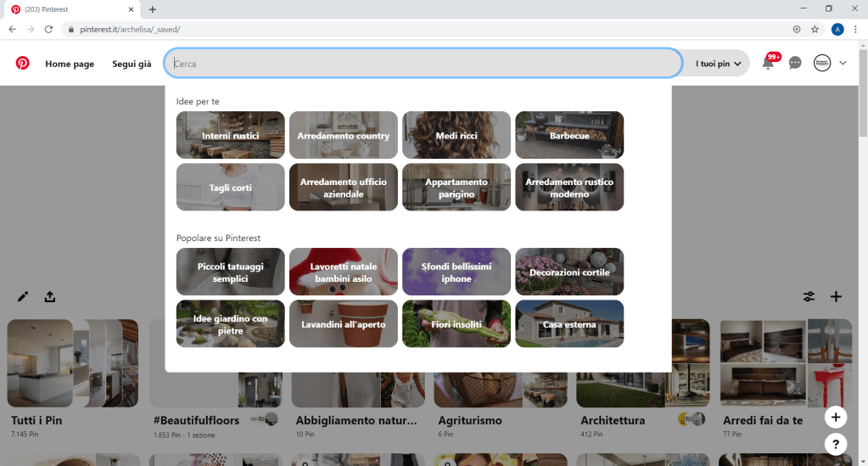Open the 'Casa esterna' popular suggestion
Viewport: 868px width, 466px height.
pos(568,323)
